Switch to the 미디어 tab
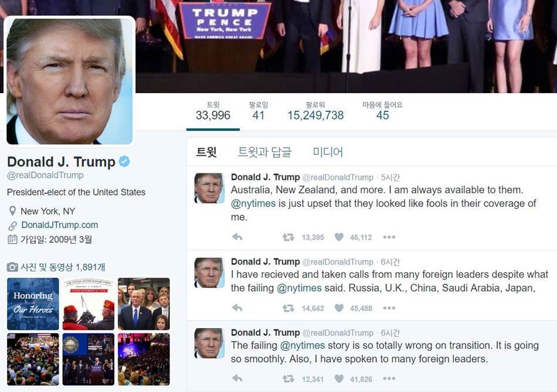The height and width of the screenshot is (392, 557). point(328,152)
